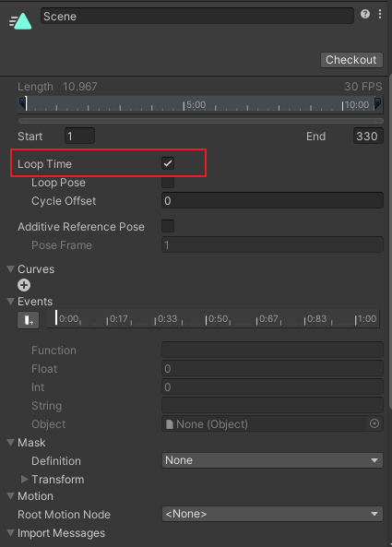Click the animation clip icon beside Scene
This screenshot has width=392, height=547.
20,21
